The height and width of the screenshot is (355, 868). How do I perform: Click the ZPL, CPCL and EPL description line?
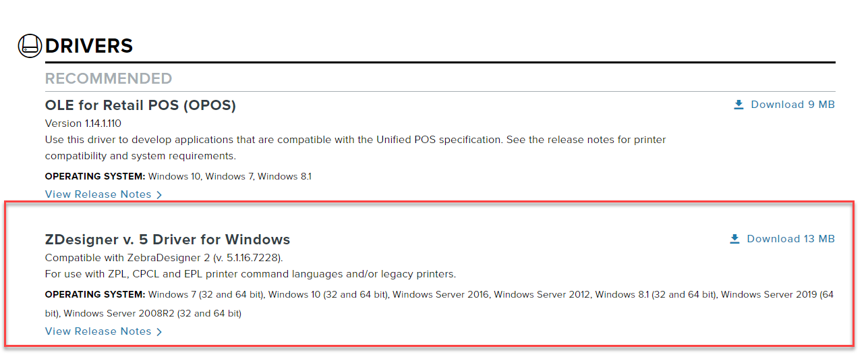tap(250, 274)
